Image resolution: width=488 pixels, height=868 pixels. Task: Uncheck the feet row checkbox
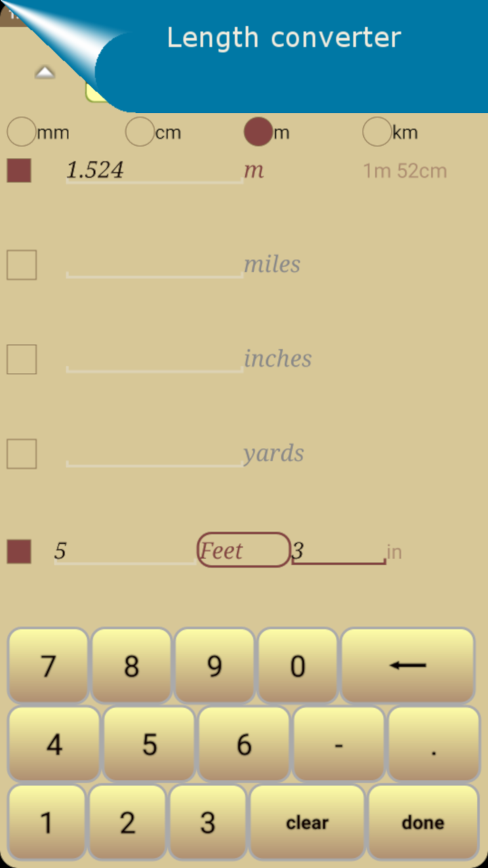(19, 551)
